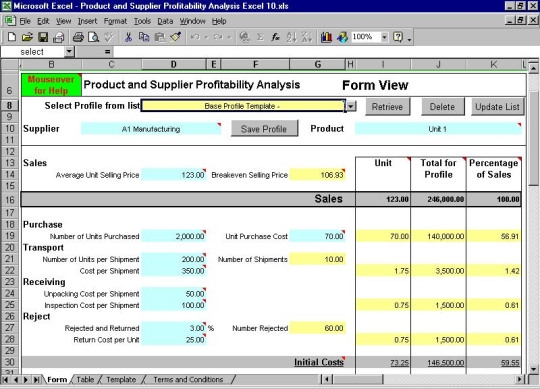
Task: Click the AutoSum sigma icon
Action: point(260,37)
